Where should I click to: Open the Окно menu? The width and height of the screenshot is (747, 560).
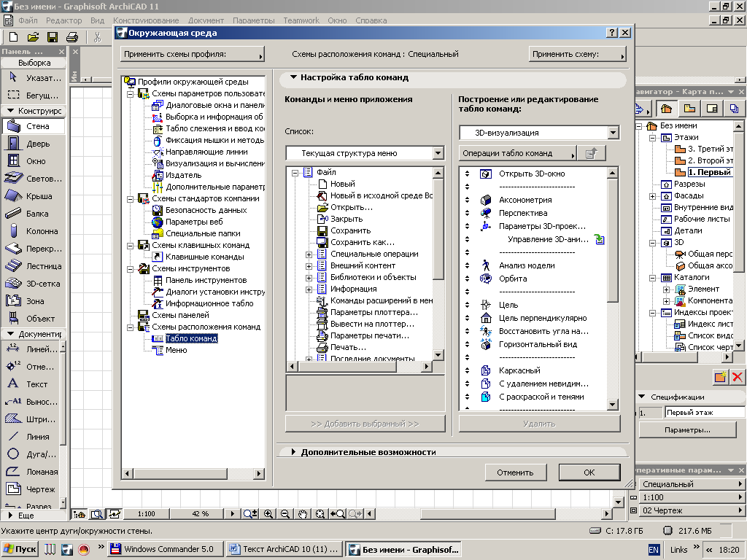[x=337, y=20]
